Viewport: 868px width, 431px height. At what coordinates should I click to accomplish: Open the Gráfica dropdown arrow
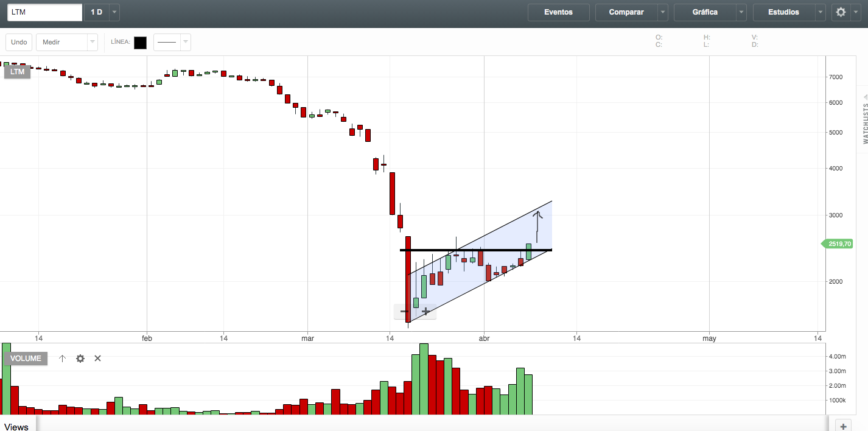(x=741, y=12)
